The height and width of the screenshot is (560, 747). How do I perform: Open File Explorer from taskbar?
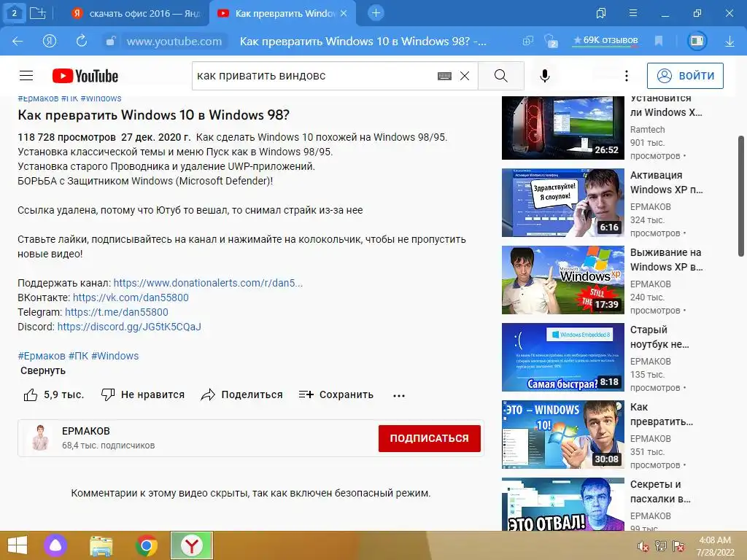pos(101,545)
